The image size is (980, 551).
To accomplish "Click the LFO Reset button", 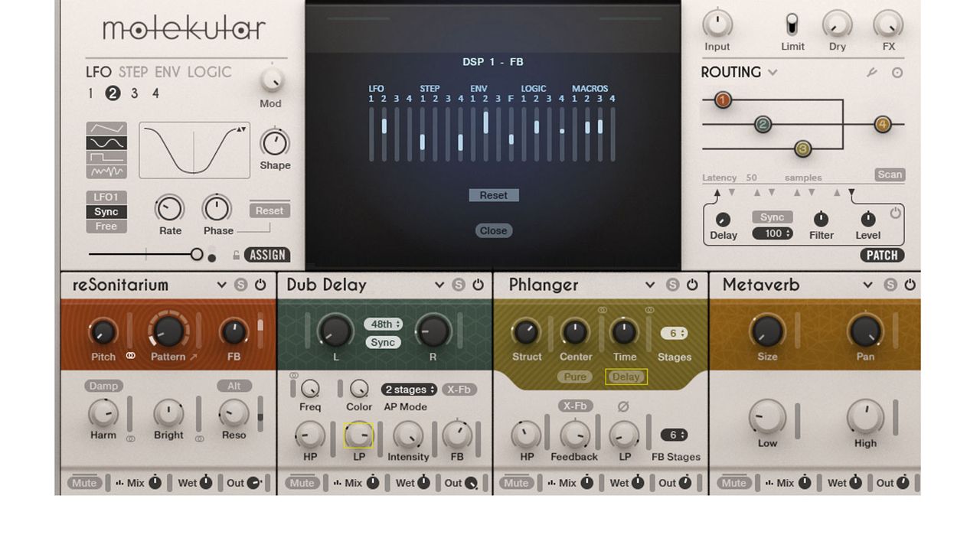I will coord(269,210).
